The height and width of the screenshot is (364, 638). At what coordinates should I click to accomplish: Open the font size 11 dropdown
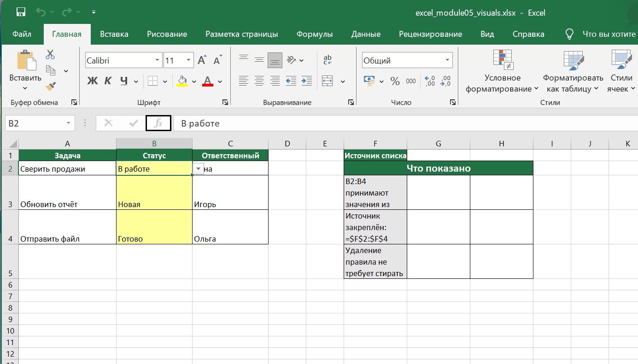(x=189, y=60)
